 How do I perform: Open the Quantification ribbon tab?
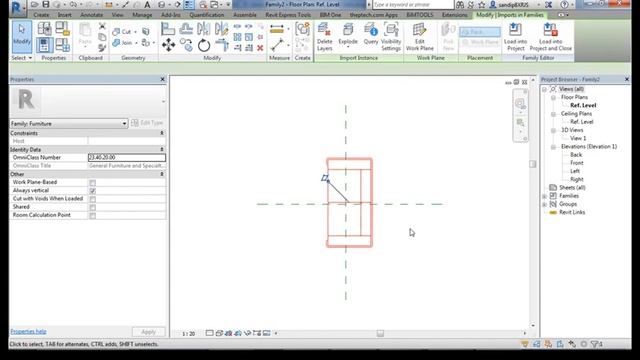tap(207, 15)
